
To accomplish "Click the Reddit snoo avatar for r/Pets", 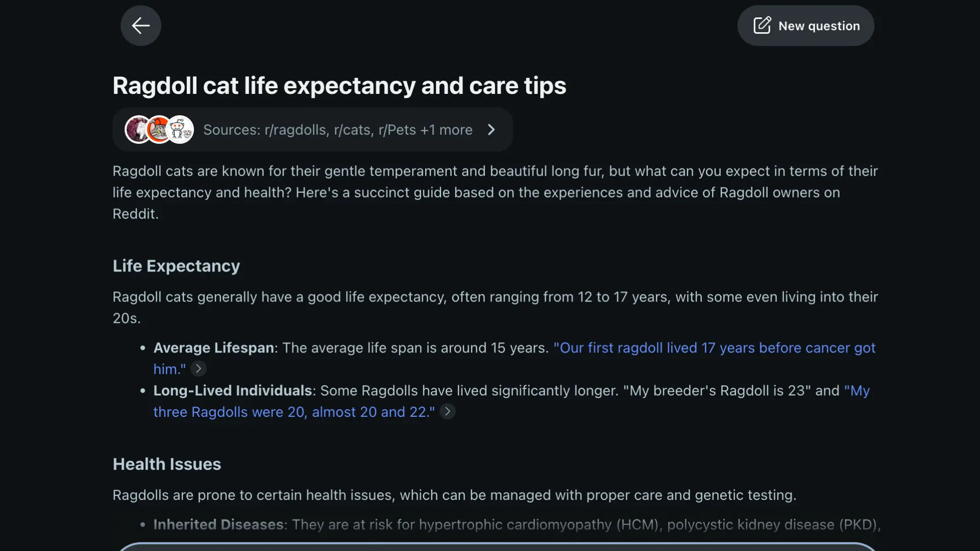I will (x=180, y=130).
